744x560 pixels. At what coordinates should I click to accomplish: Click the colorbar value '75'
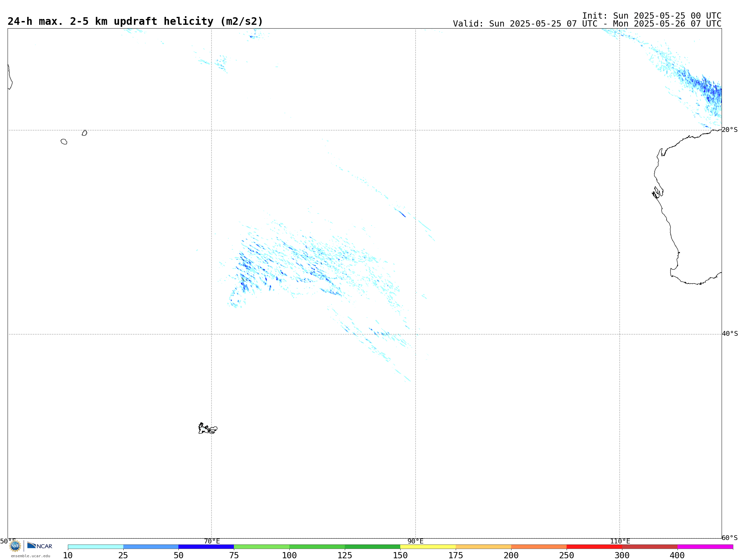[x=234, y=556]
